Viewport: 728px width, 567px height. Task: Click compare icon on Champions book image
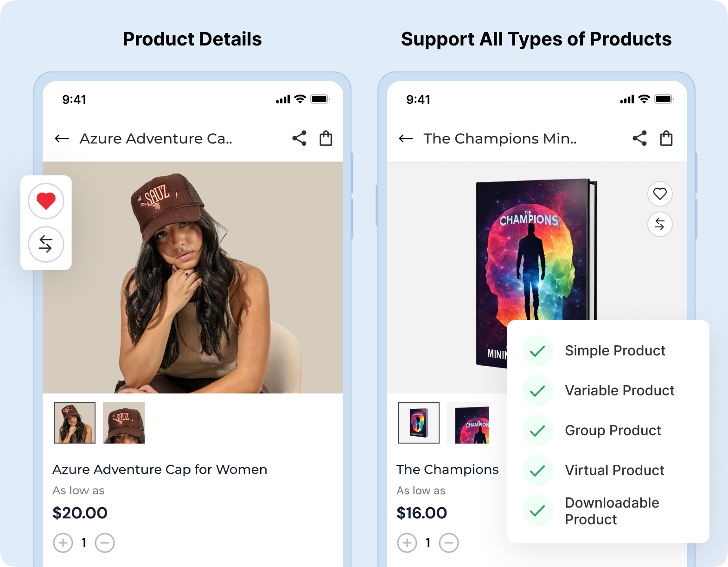[x=660, y=225]
